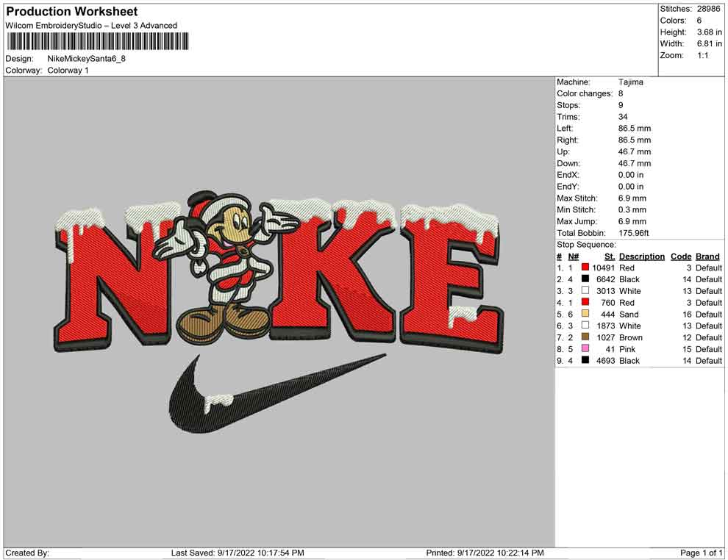This screenshot has height=560, width=728.
Task: Click the Color changes value 8
Action: [x=621, y=94]
